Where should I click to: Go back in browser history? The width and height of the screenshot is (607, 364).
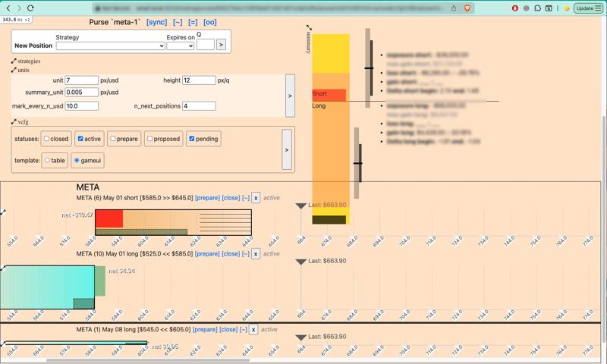[x=8, y=8]
